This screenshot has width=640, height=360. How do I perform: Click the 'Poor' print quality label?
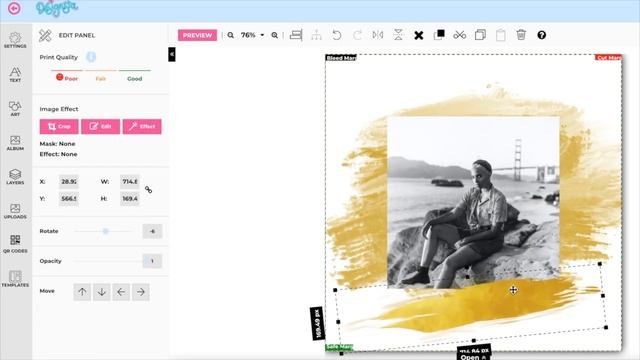click(x=71, y=79)
